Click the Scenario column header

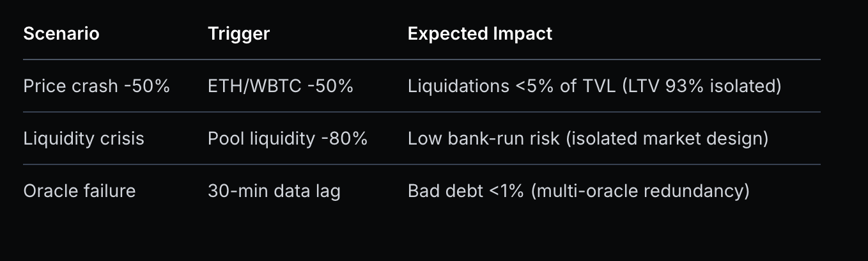(61, 34)
